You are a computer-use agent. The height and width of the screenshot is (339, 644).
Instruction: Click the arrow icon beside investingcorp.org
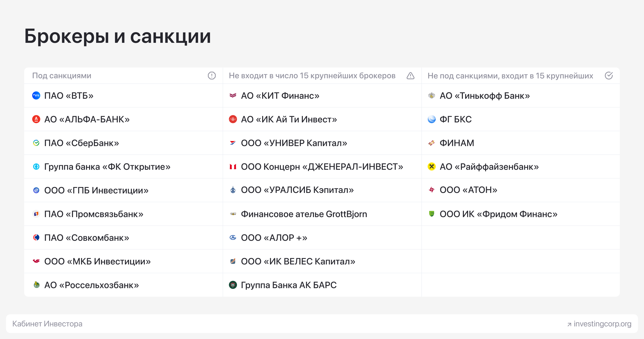tap(569, 324)
